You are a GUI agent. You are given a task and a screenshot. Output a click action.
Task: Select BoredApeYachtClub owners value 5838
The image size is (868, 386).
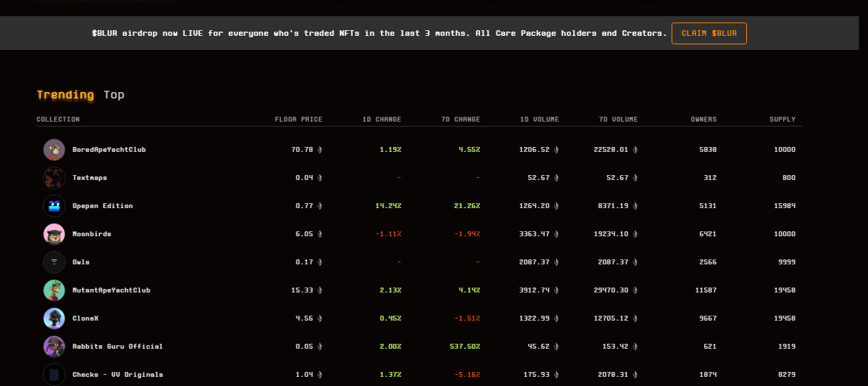point(707,150)
